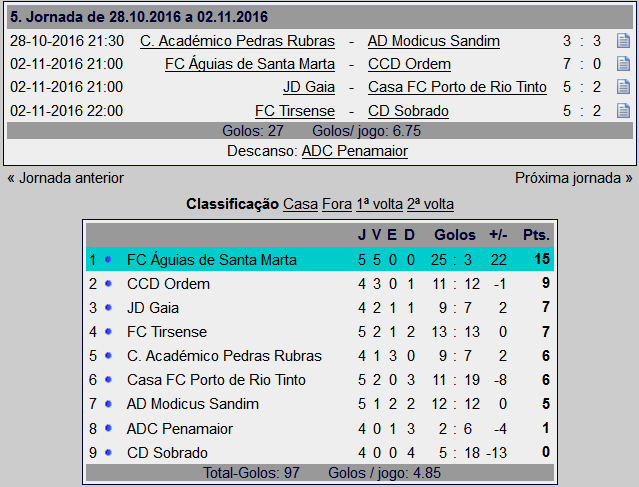
Task: Click blue dot beside CCD Ordem in standings
Action: [108, 284]
